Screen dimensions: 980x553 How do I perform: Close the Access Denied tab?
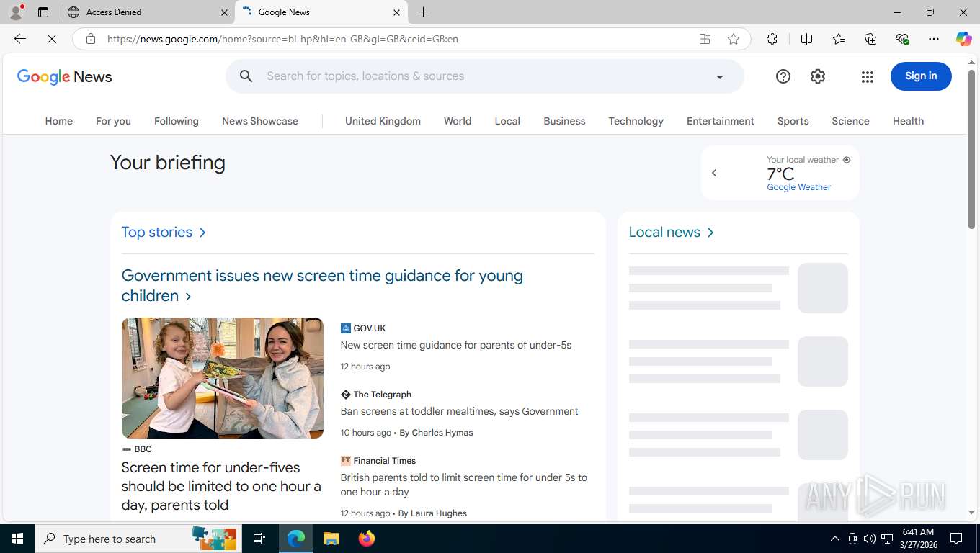point(224,12)
